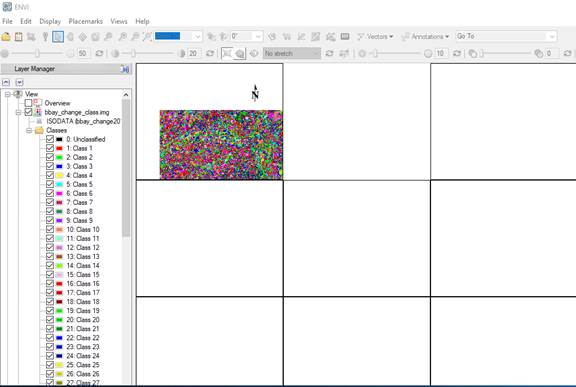Screen dimensions: 576x387
Task: Click the north arrow in the view
Action: point(255,93)
